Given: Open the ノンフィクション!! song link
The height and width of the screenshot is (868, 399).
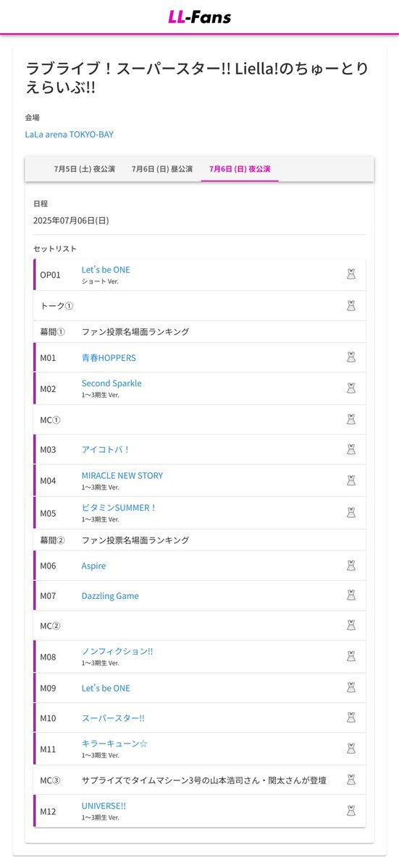Looking at the screenshot, I should pos(117,651).
